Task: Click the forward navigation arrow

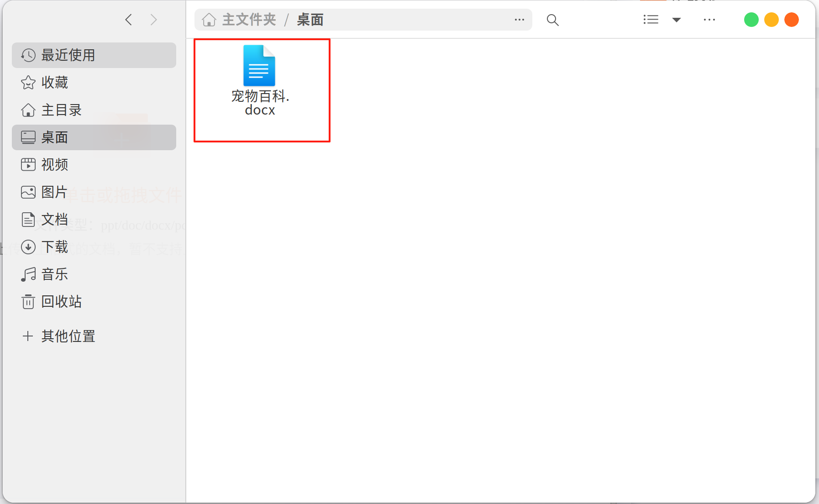Action: click(x=154, y=20)
